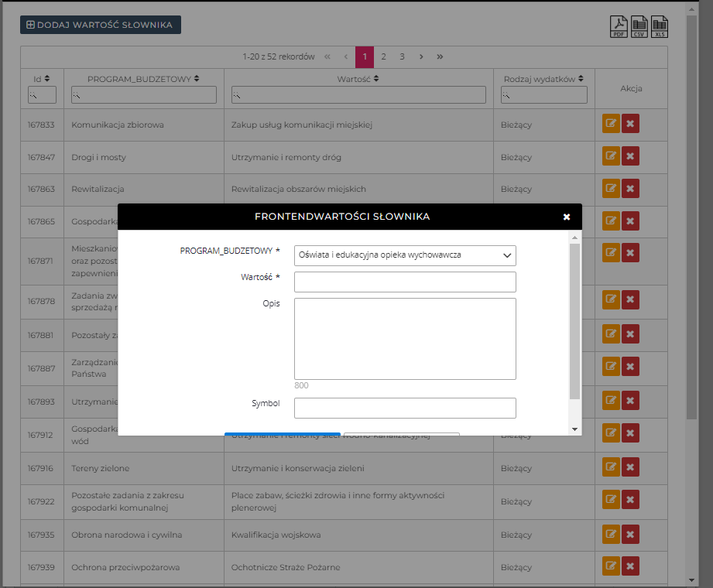Click the Opis textarea
713x588 pixels.
coord(405,338)
